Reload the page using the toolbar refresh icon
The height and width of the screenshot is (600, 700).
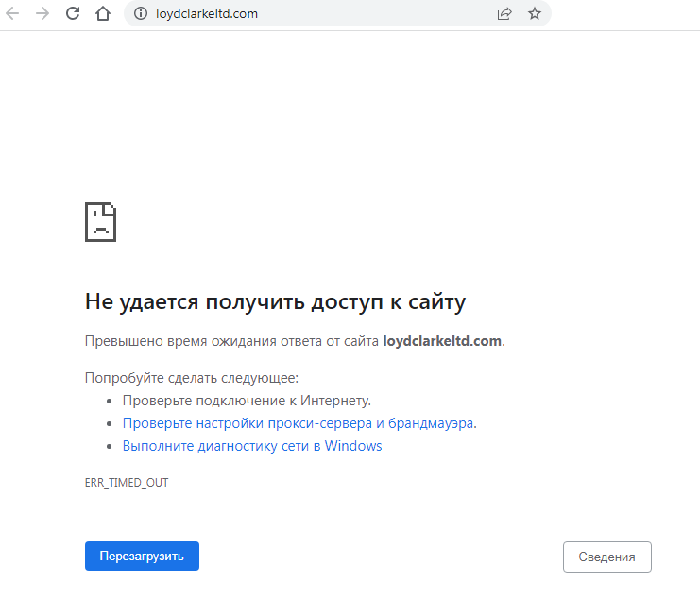click(x=73, y=14)
